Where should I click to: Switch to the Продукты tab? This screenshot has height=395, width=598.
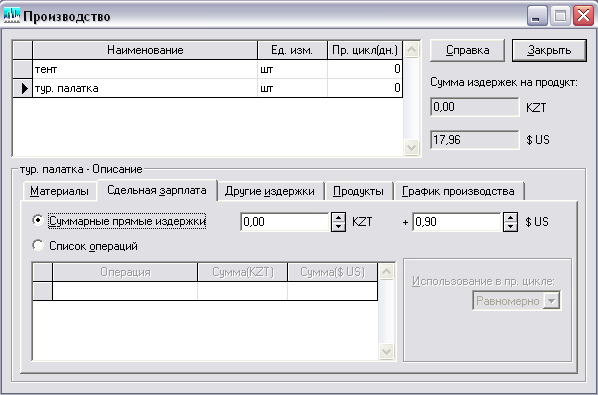pos(358,191)
